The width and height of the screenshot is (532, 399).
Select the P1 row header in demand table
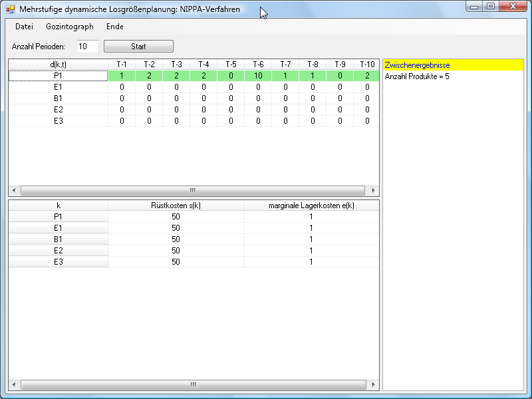(x=58, y=76)
